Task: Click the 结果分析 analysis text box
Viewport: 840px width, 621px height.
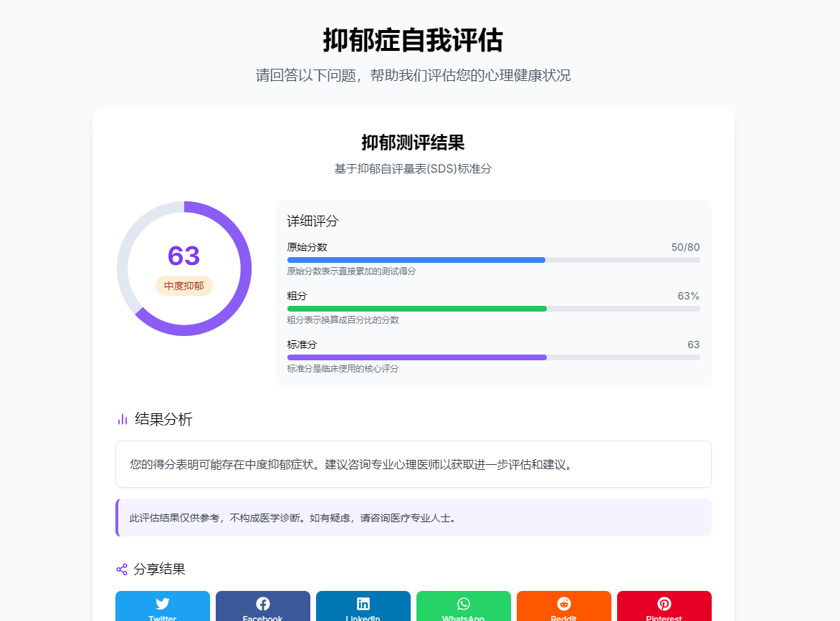Action: (414, 464)
